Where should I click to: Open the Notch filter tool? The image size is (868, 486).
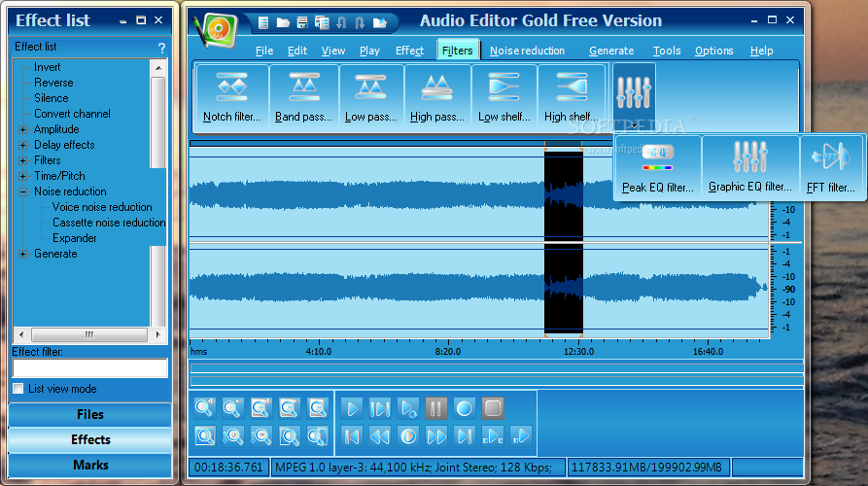click(x=232, y=96)
